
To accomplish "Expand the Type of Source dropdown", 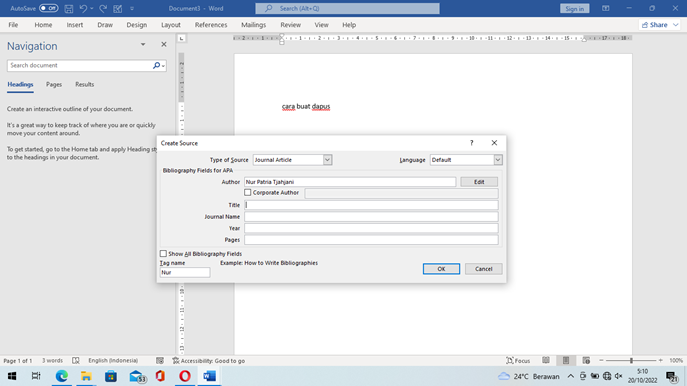I will pos(327,160).
